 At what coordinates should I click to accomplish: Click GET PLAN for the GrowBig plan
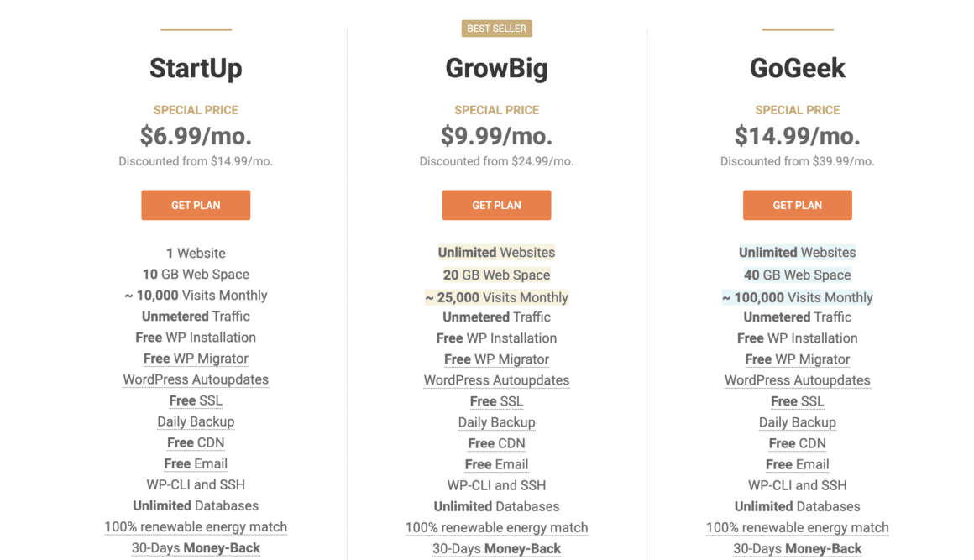click(x=496, y=205)
